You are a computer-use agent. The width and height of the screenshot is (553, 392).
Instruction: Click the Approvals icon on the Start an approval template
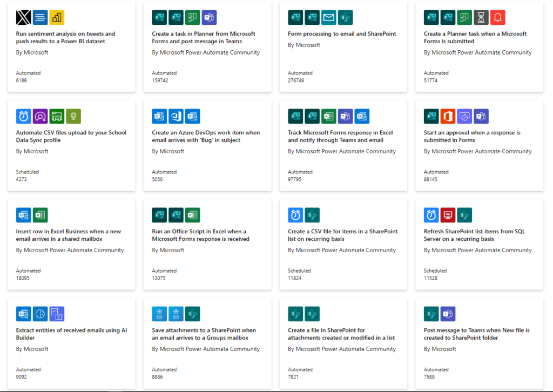point(464,116)
